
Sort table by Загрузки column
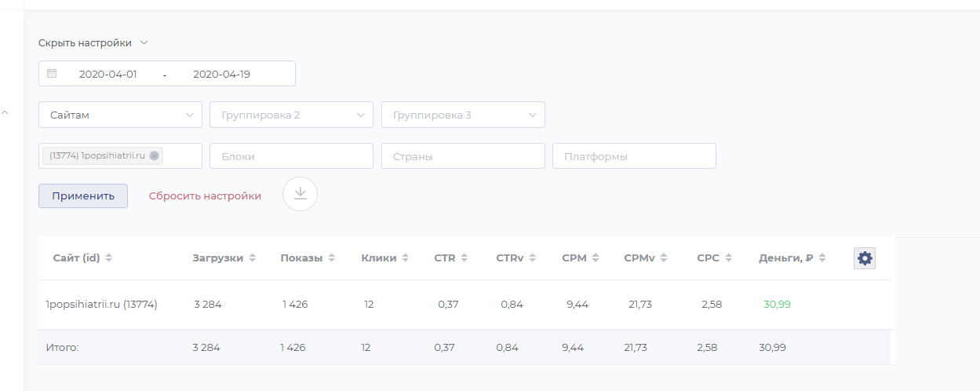[x=252, y=258]
